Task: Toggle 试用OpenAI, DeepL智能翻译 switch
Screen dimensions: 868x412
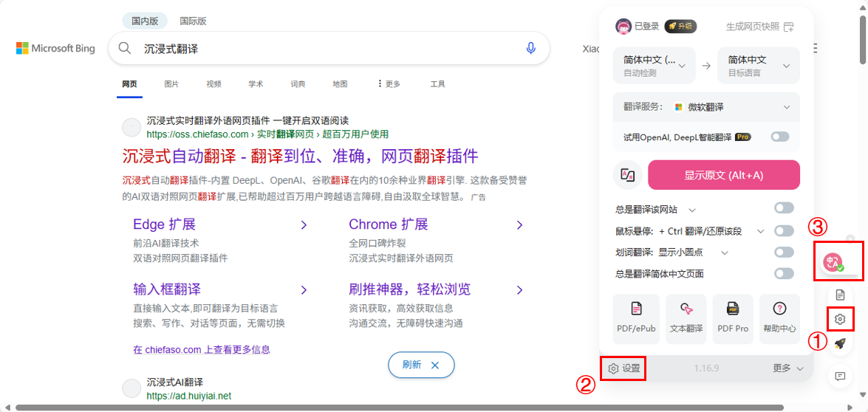Action: click(x=780, y=137)
